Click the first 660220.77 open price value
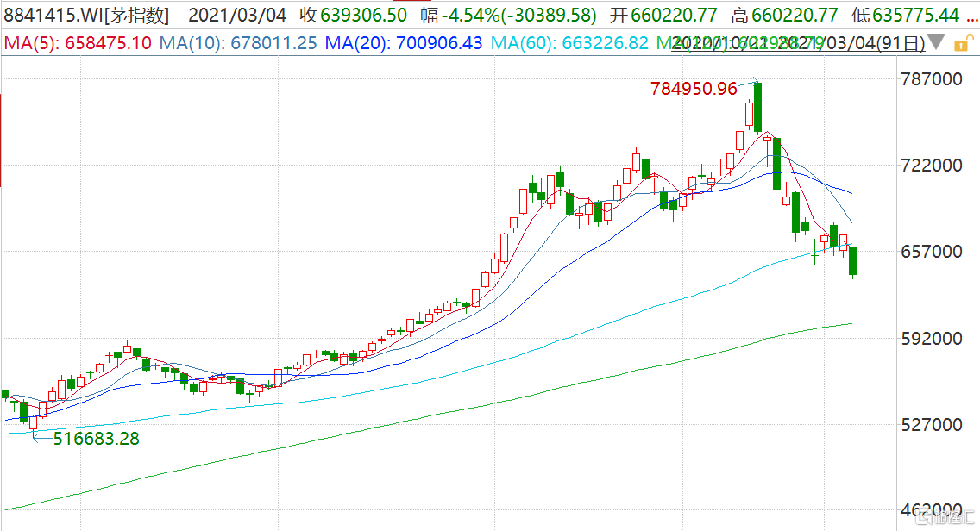980x531 pixels. click(x=674, y=15)
